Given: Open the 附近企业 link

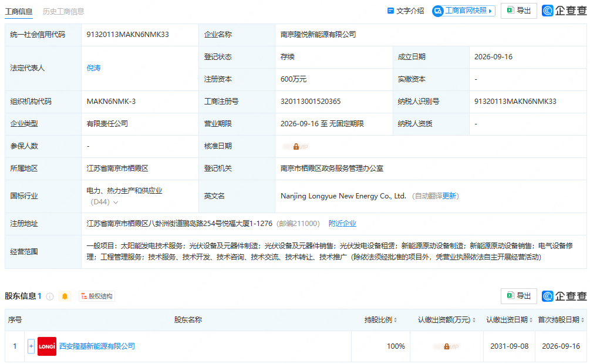Looking at the screenshot, I should [342, 224].
